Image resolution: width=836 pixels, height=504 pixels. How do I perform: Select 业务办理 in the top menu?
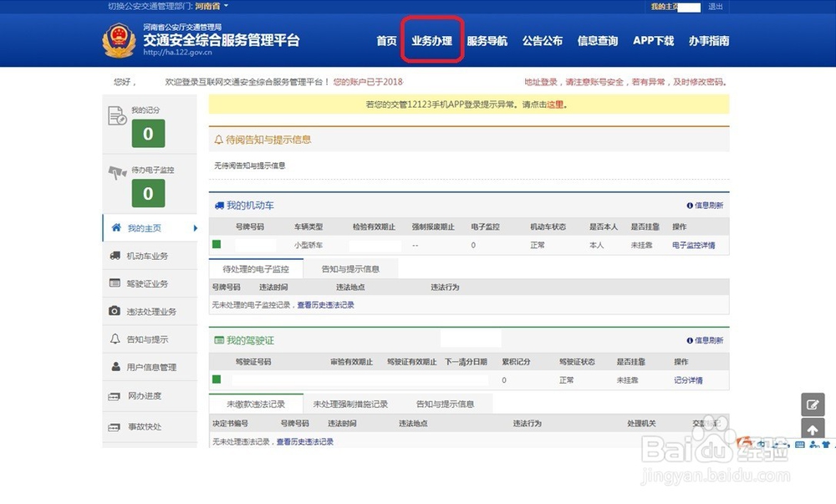(431, 39)
